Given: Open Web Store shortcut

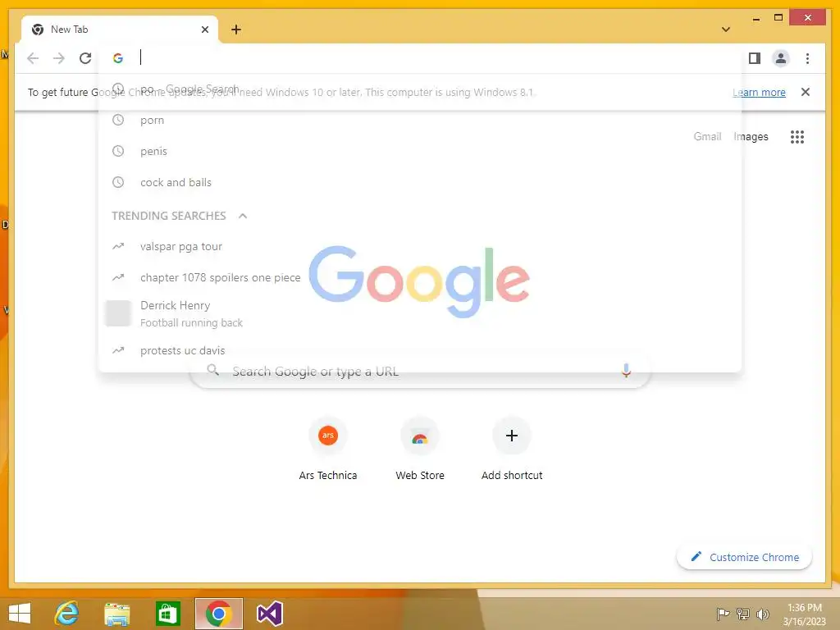Looking at the screenshot, I should (x=420, y=450).
